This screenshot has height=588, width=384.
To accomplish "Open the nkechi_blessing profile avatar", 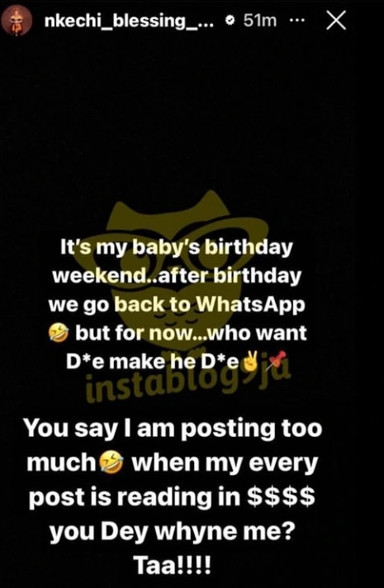I will 17,21.
